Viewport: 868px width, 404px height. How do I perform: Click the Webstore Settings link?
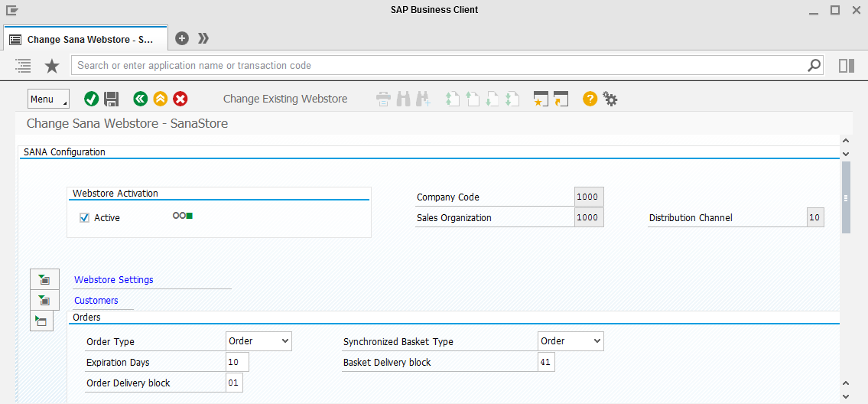pyautogui.click(x=113, y=280)
